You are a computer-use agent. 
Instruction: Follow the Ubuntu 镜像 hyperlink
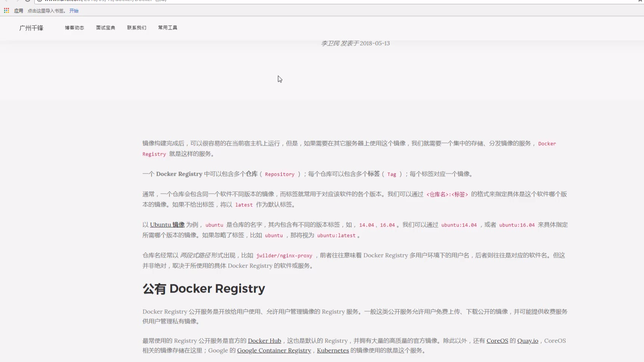[167, 225]
